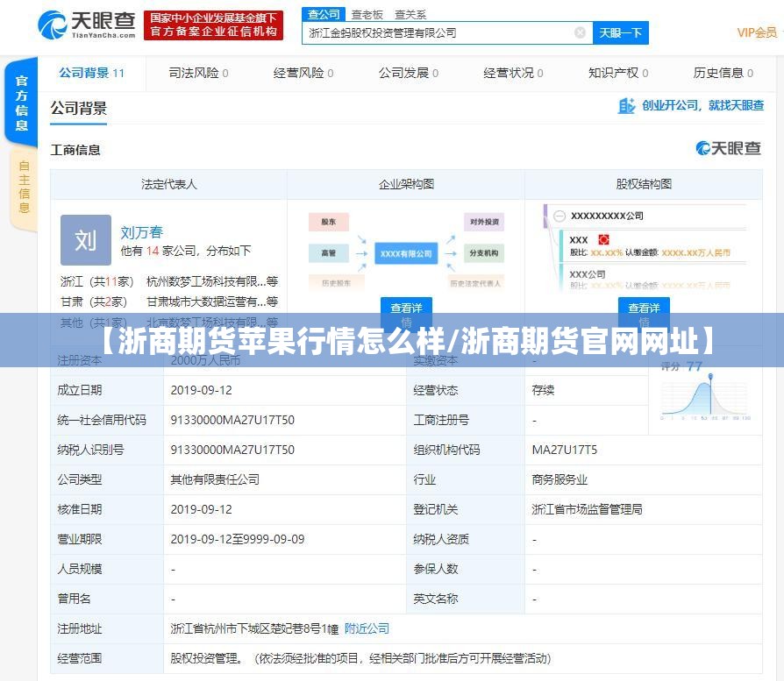Click the 创业开公司，就找天眼查 link

(702, 105)
